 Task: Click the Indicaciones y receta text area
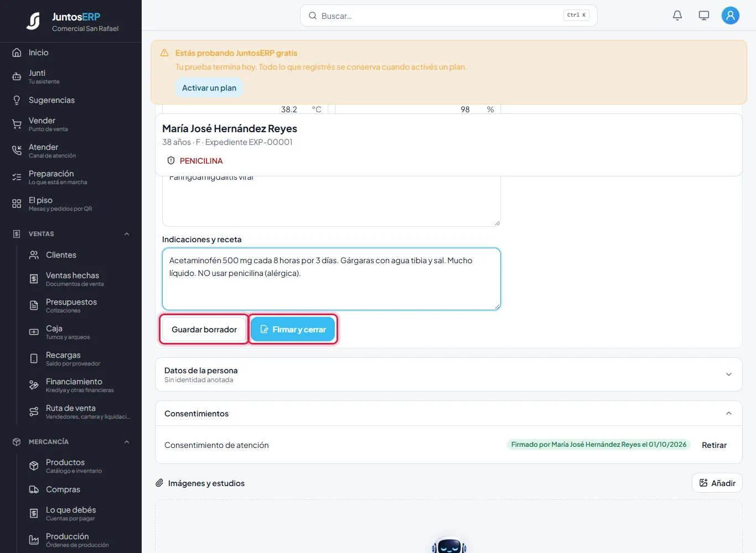tap(332, 279)
